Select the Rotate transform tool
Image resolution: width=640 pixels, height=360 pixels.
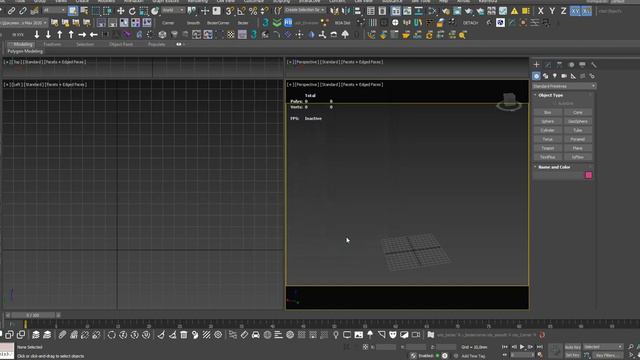point(132,11)
